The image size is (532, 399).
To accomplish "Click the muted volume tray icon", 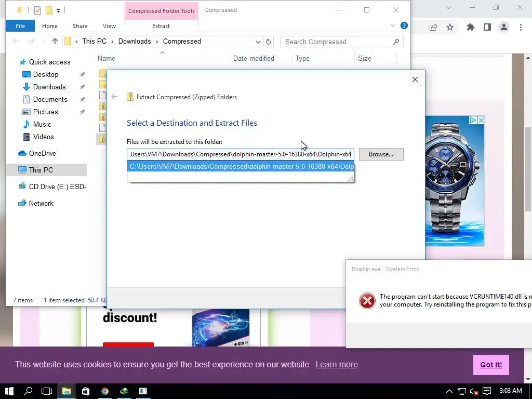I will [474, 392].
